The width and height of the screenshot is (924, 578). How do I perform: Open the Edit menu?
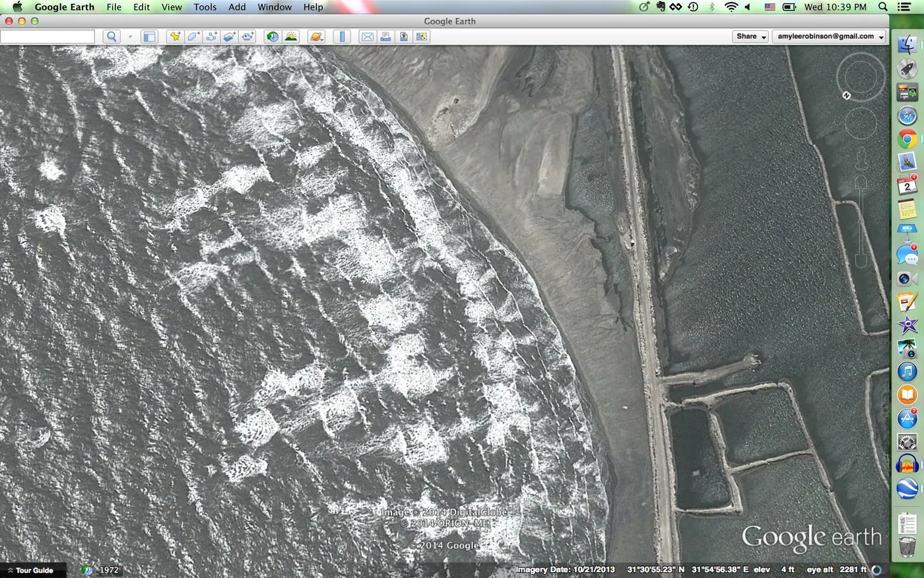pyautogui.click(x=141, y=7)
